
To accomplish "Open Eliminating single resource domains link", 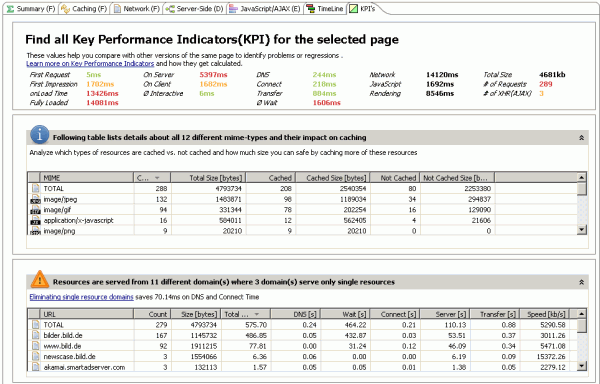I will pyautogui.click(x=82, y=297).
